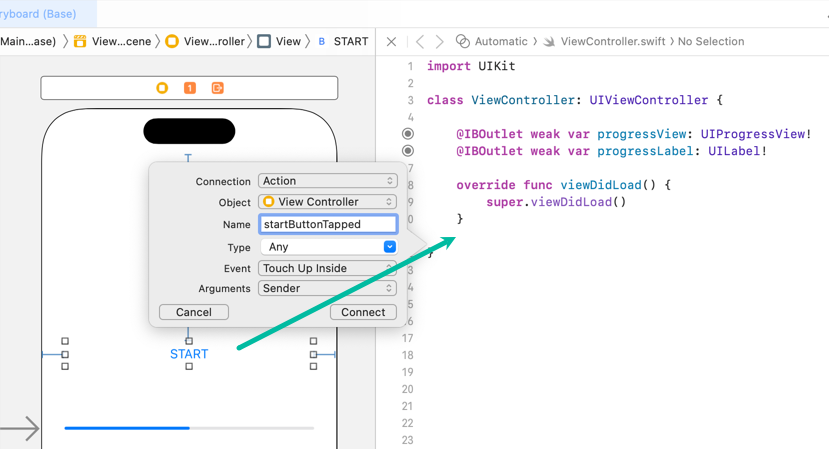829x449 pixels.
Task: Go forward in editor history
Action: pyautogui.click(x=439, y=42)
